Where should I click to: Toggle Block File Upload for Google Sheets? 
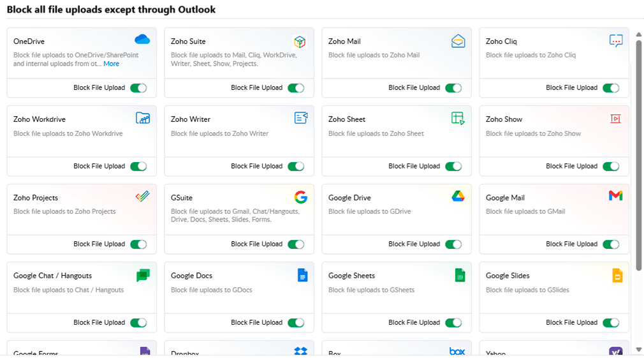pos(453,323)
